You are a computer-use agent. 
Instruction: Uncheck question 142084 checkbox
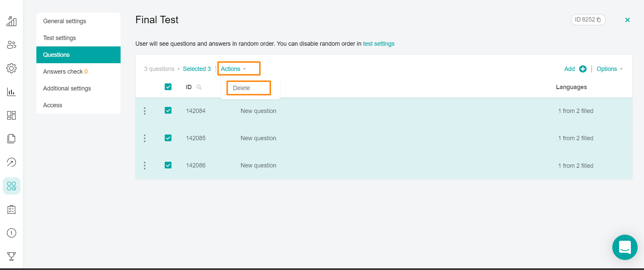[168, 110]
